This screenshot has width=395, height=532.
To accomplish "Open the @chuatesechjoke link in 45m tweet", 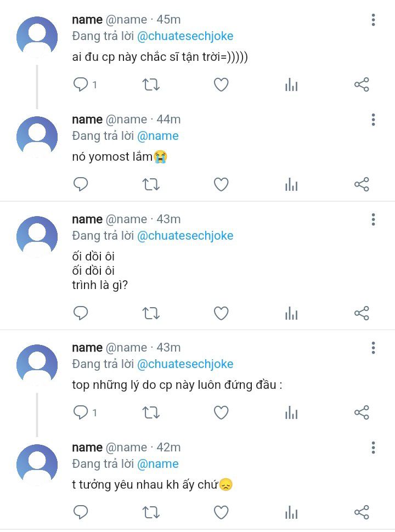I will [x=185, y=36].
